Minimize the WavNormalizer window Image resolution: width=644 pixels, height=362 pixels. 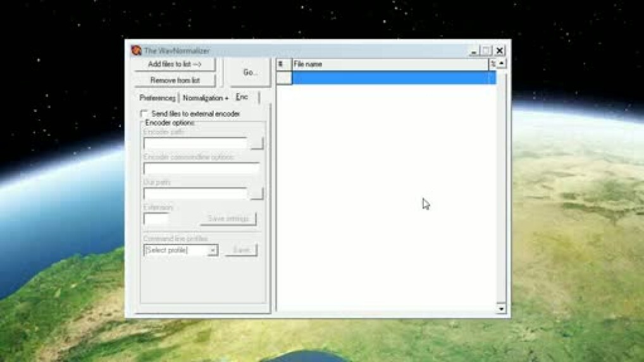[474, 51]
